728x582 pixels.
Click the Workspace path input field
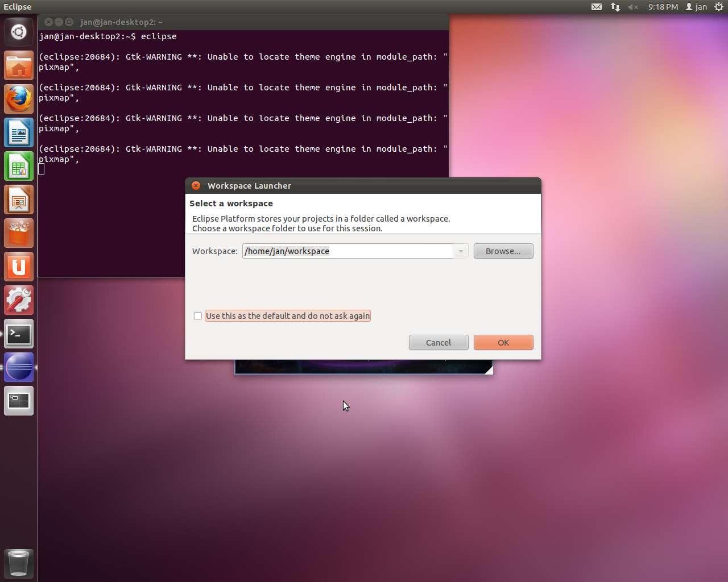point(348,251)
